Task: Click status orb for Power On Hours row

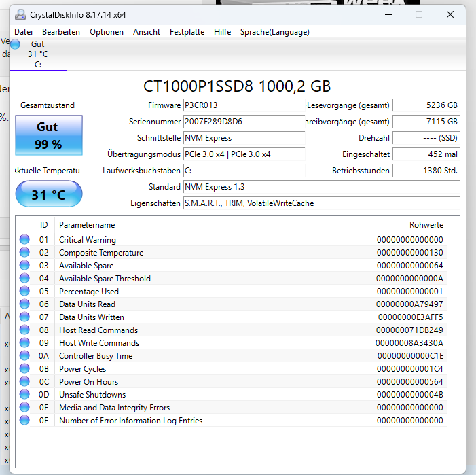Action: [24, 381]
